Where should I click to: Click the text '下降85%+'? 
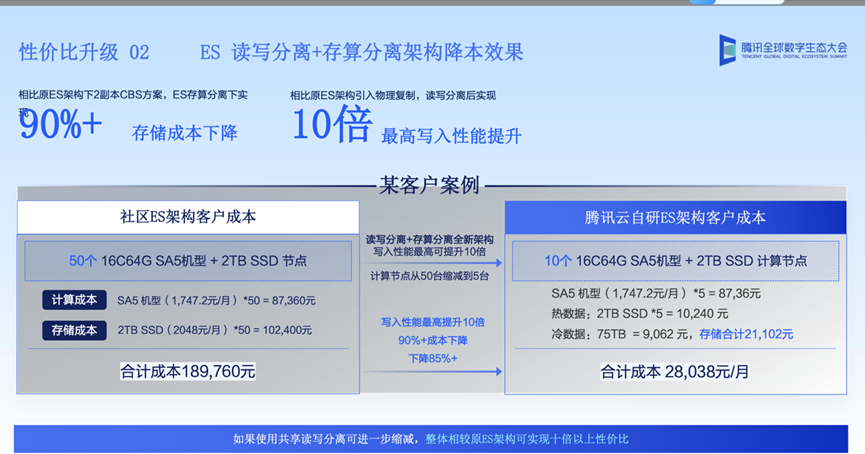pyautogui.click(x=433, y=359)
